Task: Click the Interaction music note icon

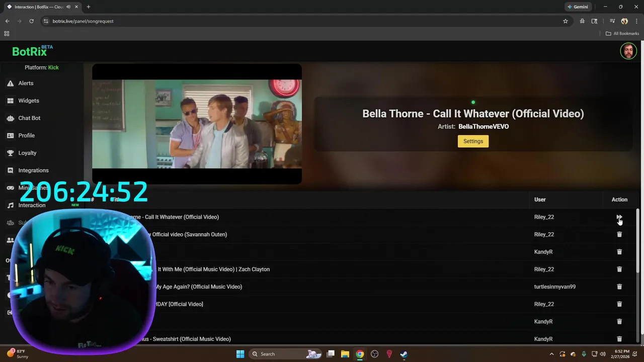Action: point(10,205)
